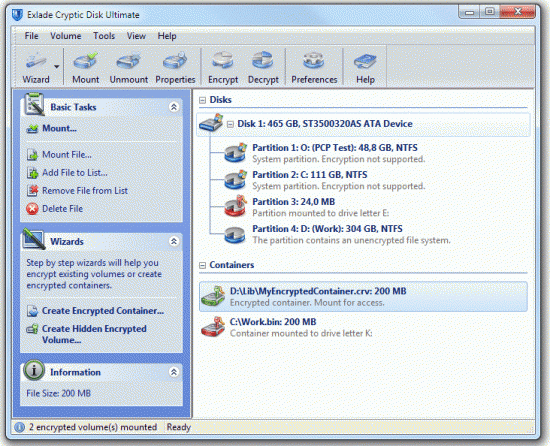Click the Add File to List icon
The width and height of the screenshot is (550, 446).
tap(32, 173)
